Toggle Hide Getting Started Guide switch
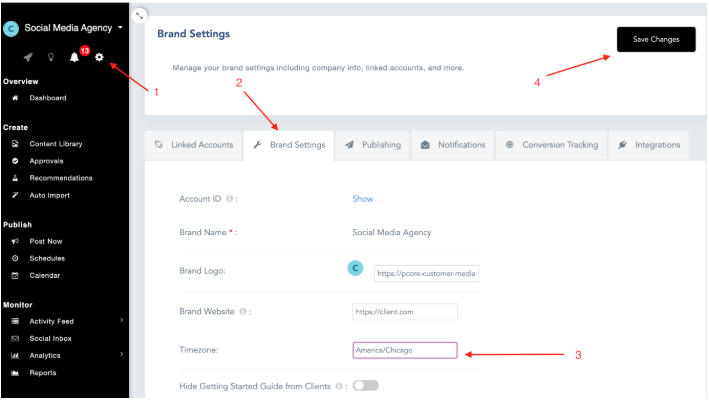The width and height of the screenshot is (709, 408). 365,386
